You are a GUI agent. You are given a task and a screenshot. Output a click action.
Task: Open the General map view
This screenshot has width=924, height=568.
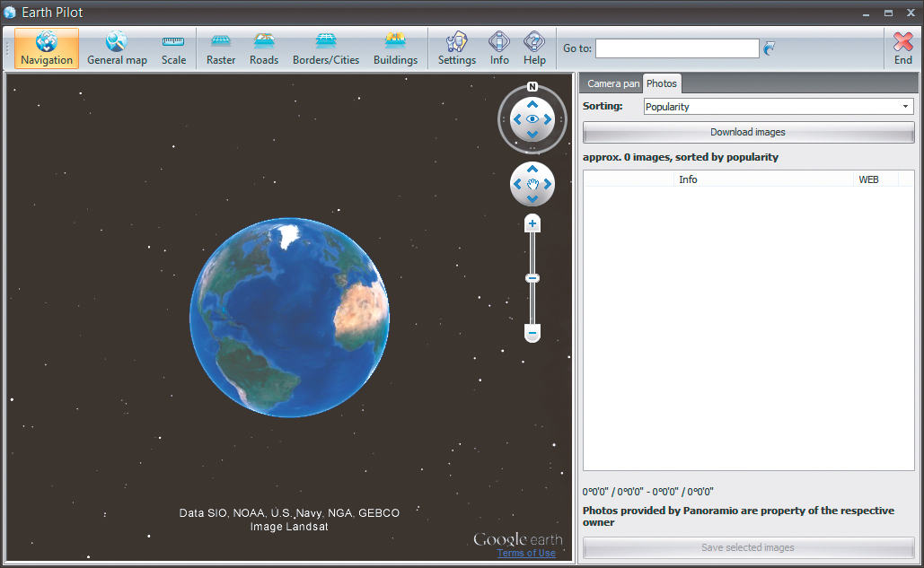(x=117, y=48)
